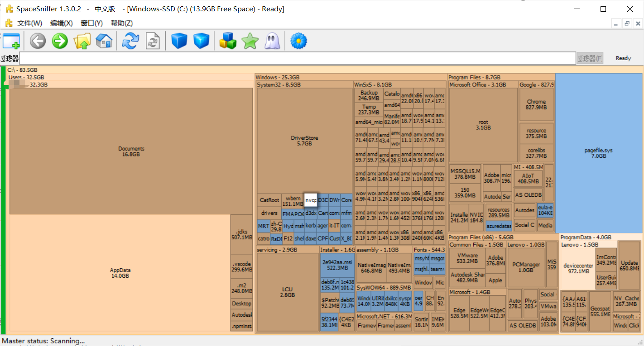Click the app icon beside 文件 menu

pyautogui.click(x=9, y=23)
